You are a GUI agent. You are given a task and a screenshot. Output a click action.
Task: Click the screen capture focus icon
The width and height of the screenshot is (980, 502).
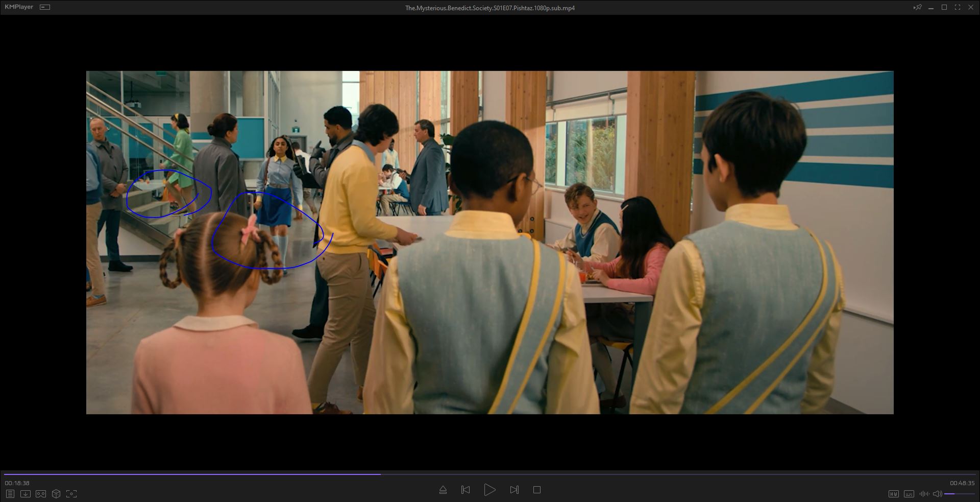(71, 494)
